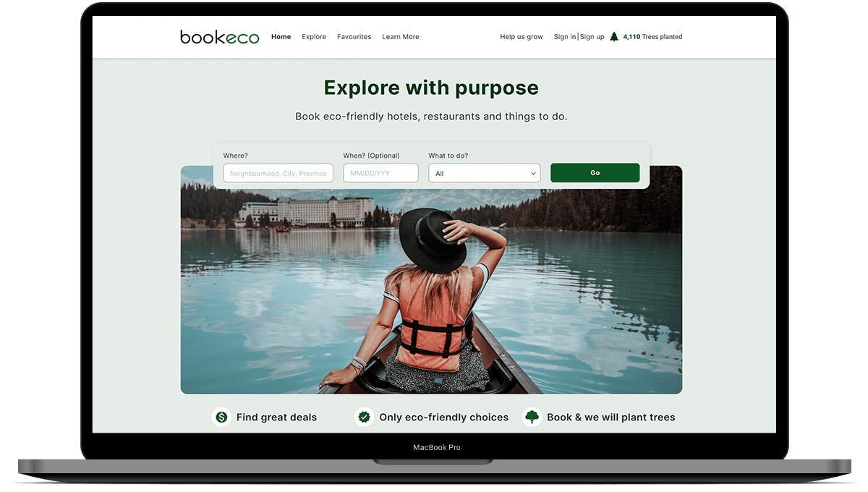Click the dollar sign icon beside Find great deals
Screen dimensions: 868x492
tap(221, 417)
